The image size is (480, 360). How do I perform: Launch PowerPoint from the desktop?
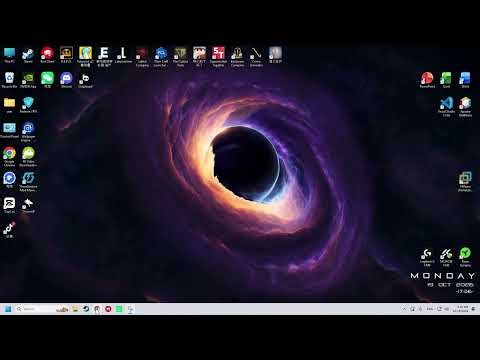[427, 80]
